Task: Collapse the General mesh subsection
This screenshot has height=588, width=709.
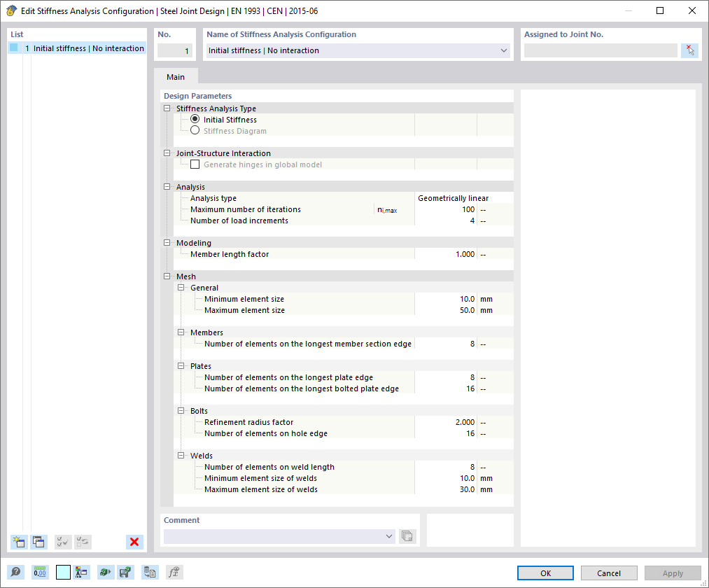Action: pos(181,287)
